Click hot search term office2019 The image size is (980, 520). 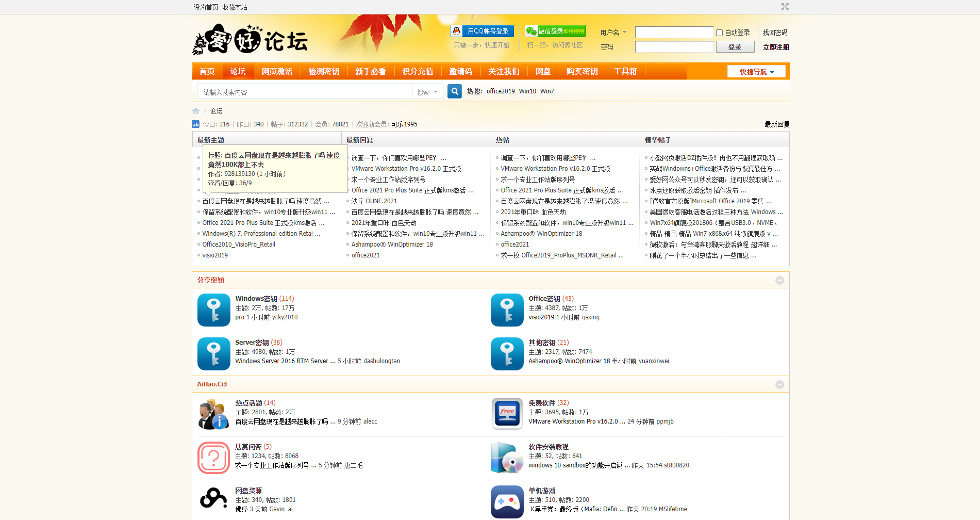click(x=501, y=91)
